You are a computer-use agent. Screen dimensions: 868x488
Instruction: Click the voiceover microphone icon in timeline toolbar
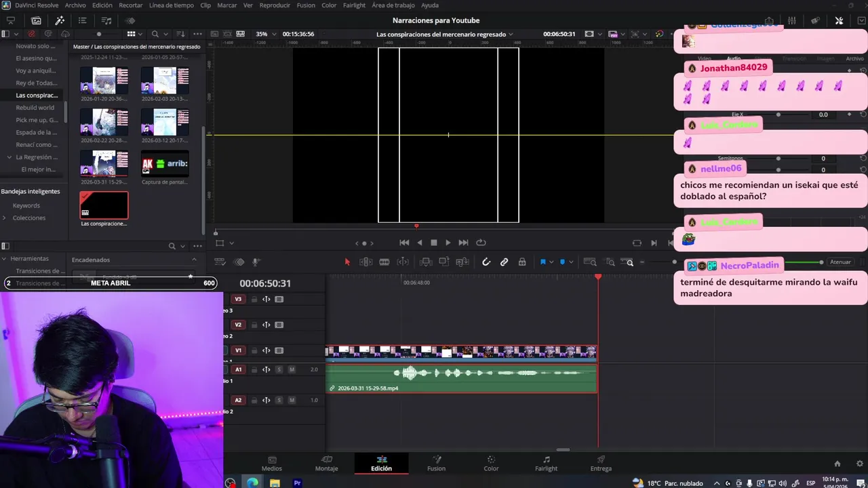click(x=256, y=262)
